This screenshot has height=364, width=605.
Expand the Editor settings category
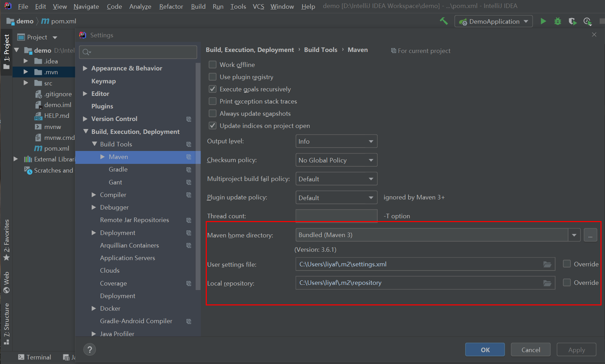85,93
